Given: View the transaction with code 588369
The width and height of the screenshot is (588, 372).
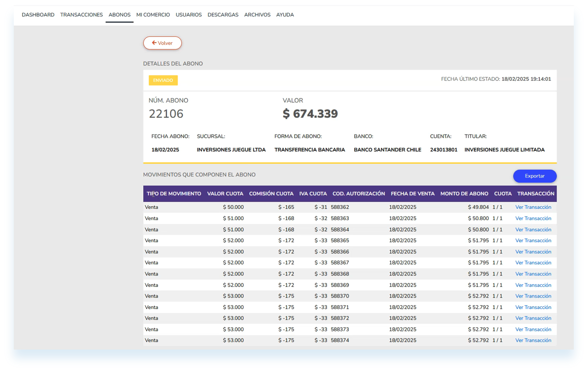Looking at the screenshot, I should tap(533, 285).
